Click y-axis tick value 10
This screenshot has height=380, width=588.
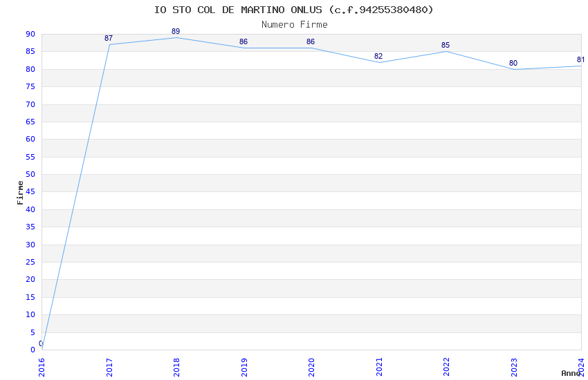[x=30, y=315]
